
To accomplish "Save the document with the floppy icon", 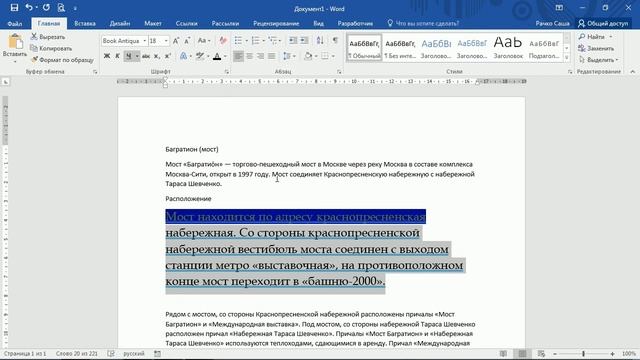I will (14, 7).
